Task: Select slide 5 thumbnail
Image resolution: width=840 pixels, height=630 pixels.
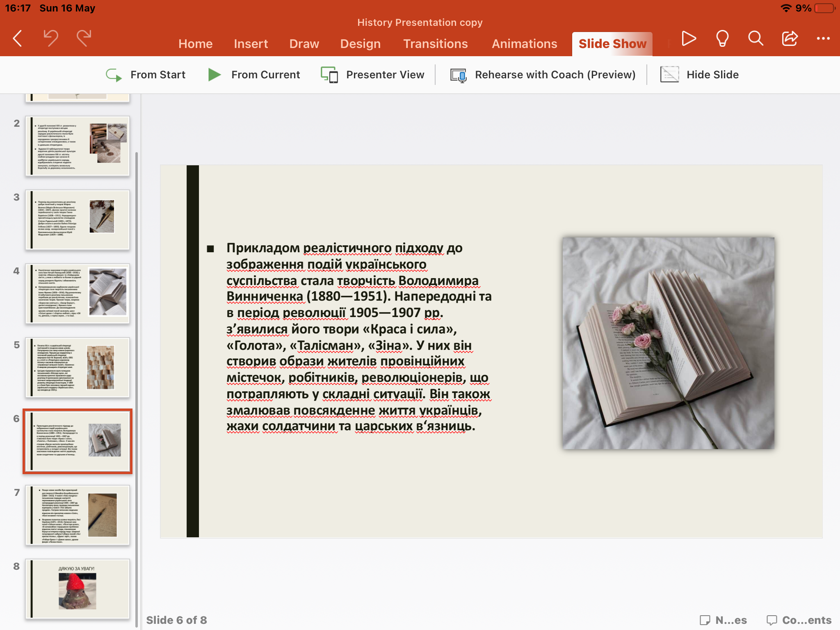Action: pos(78,367)
